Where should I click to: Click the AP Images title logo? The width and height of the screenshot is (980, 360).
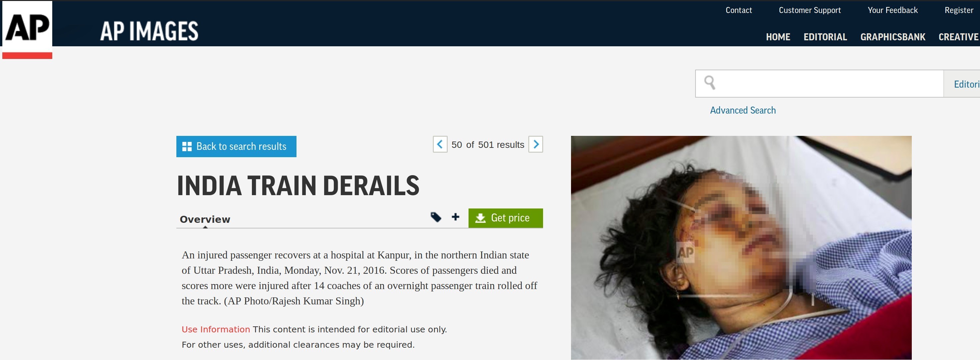point(149,31)
